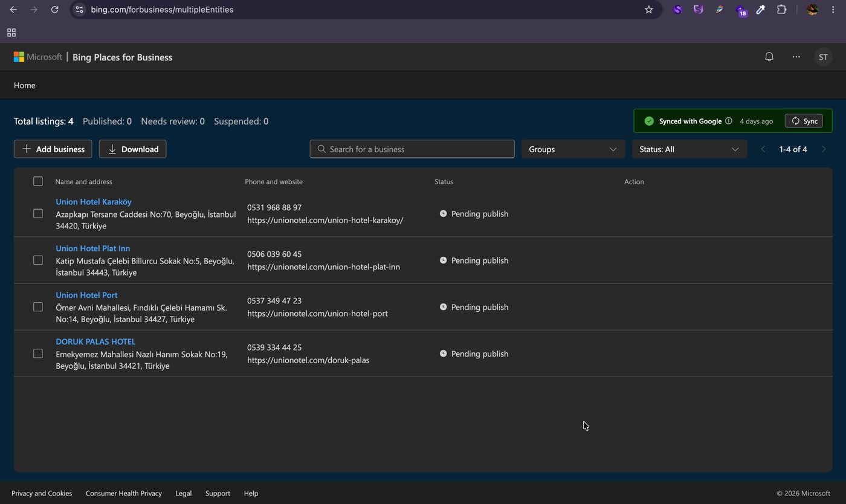The width and height of the screenshot is (846, 504).
Task: Click the Action column header
Action: point(634,181)
